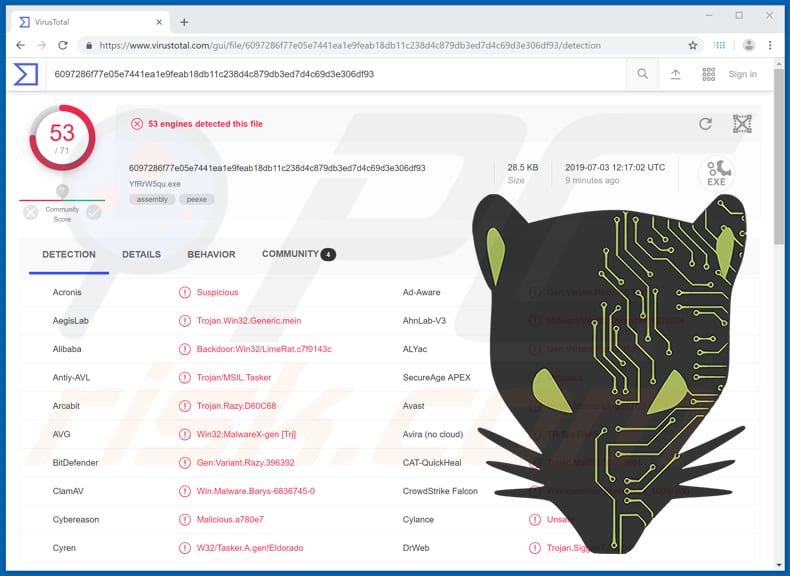
Task: Open the DETAILS tab
Action: [x=142, y=254]
